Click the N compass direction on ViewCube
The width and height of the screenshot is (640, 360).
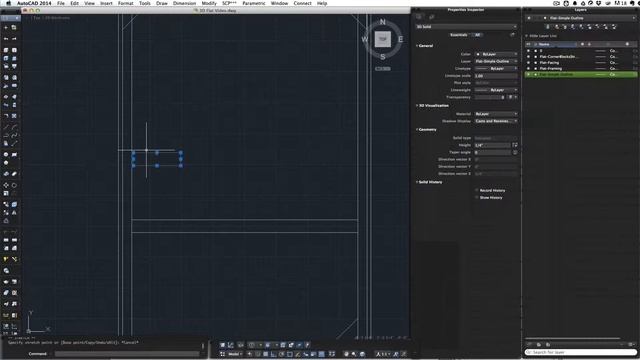[382, 22]
